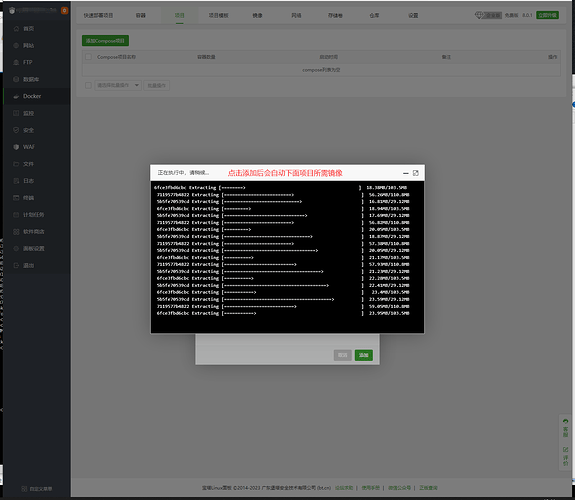Select the 数据库 database icon

[x=16, y=79]
